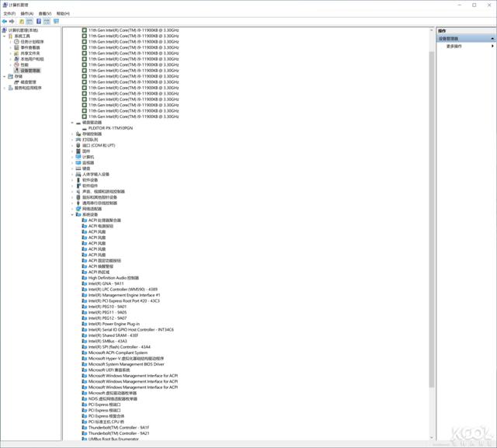This screenshot has width=497, height=448.
Task: Collapse the 设备管理器 section in the 操作 pane
Action: [492, 38]
